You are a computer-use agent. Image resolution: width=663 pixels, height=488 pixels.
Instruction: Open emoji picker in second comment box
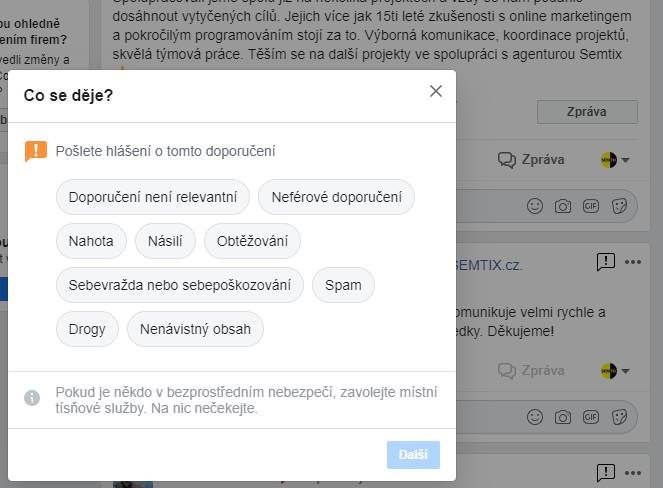(x=535, y=417)
